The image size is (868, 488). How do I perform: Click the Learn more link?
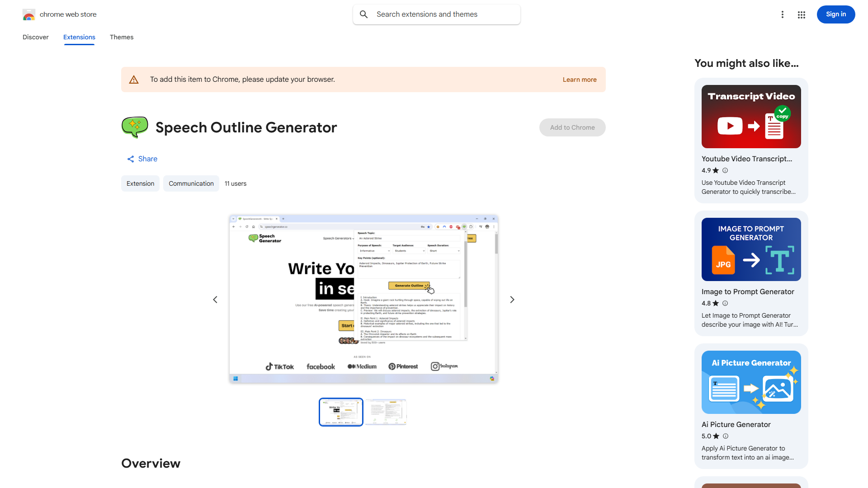580,80
